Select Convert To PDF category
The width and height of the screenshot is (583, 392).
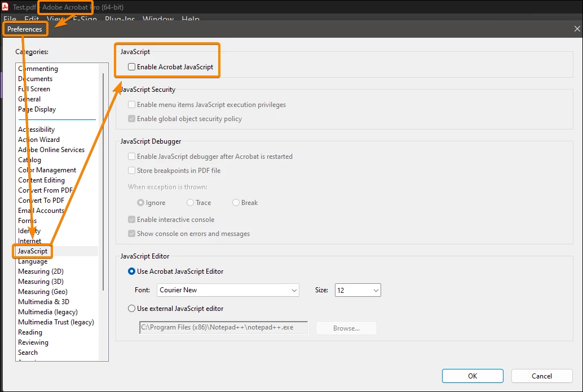click(x=41, y=201)
